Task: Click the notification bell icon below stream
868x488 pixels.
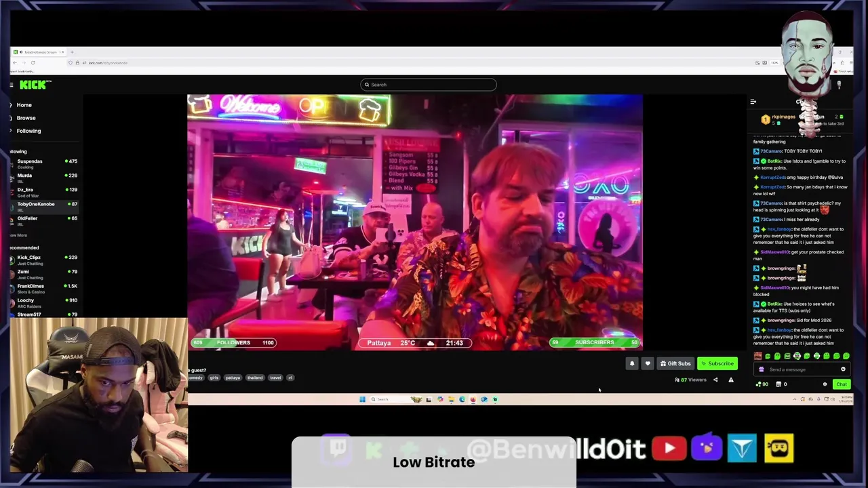Action: click(632, 364)
